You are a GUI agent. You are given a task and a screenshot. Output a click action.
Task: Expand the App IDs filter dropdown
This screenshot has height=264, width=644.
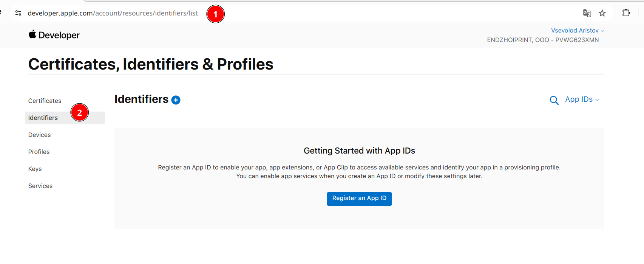[582, 99]
